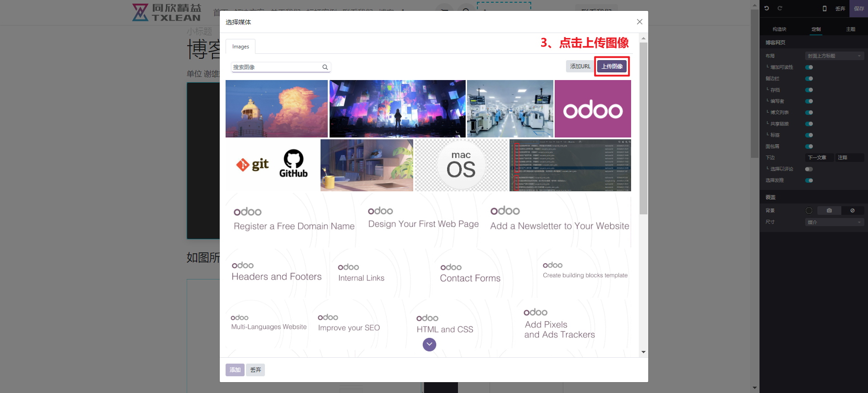This screenshot has height=393, width=868.
Task: Click the undo arrow in editor panel
Action: (767, 8)
